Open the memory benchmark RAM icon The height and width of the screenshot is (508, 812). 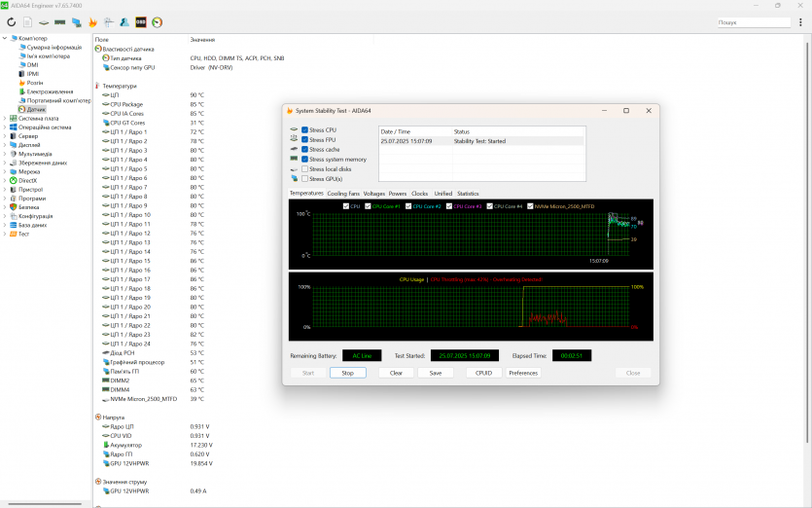pos(59,21)
